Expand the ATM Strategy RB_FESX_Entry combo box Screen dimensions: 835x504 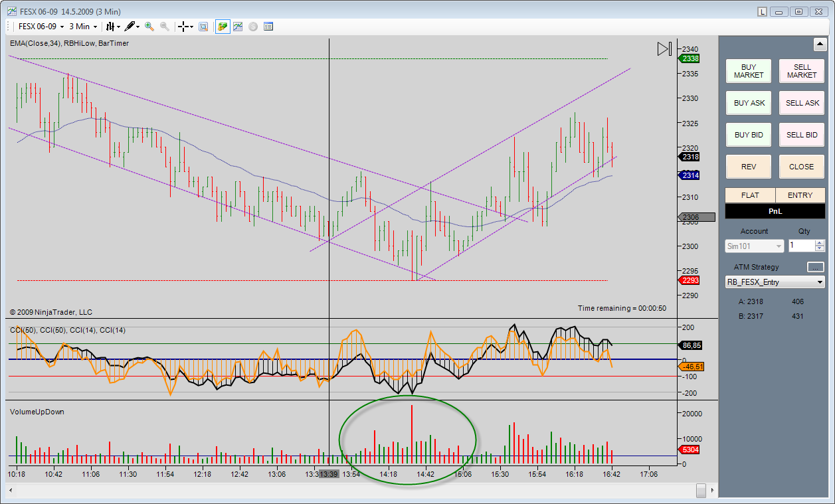point(820,282)
